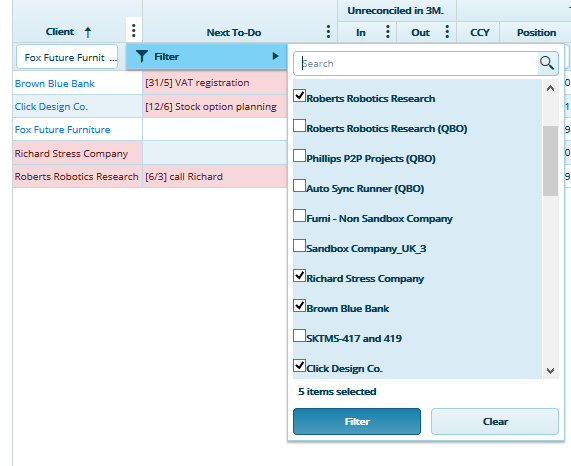The image size is (571, 466).
Task: Open the Brown Blue Bank client link
Action: tap(55, 84)
